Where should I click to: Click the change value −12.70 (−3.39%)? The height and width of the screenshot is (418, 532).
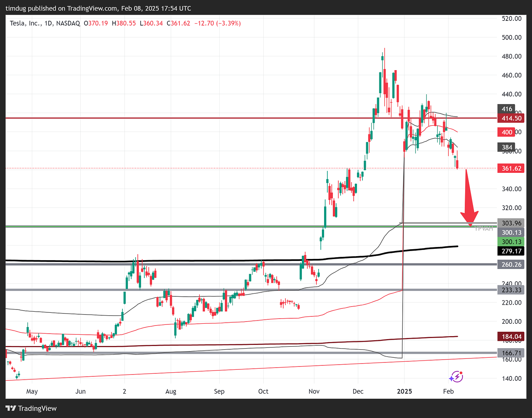point(217,23)
